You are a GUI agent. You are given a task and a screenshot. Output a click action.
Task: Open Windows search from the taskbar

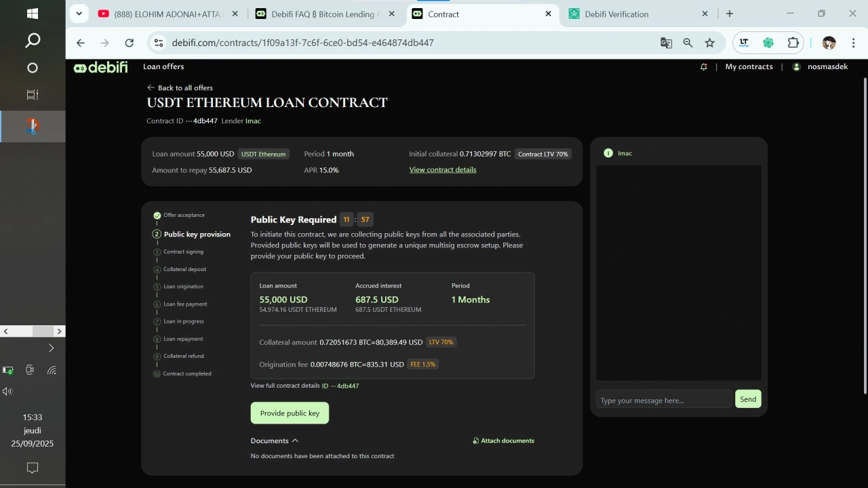[33, 41]
